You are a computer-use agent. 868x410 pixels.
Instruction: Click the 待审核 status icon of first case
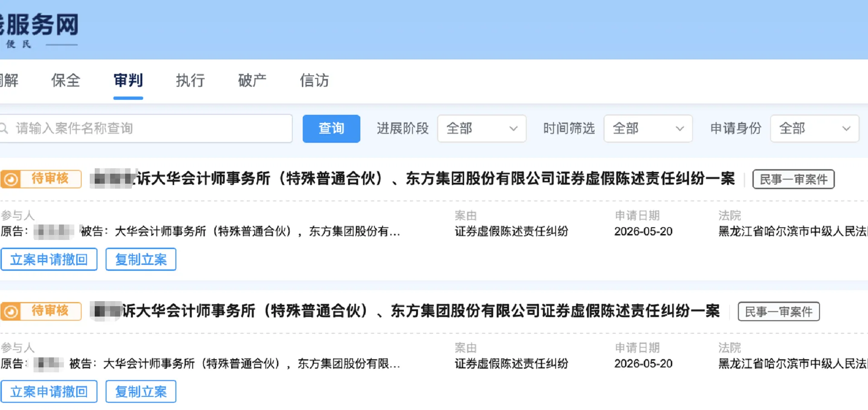coord(11,179)
